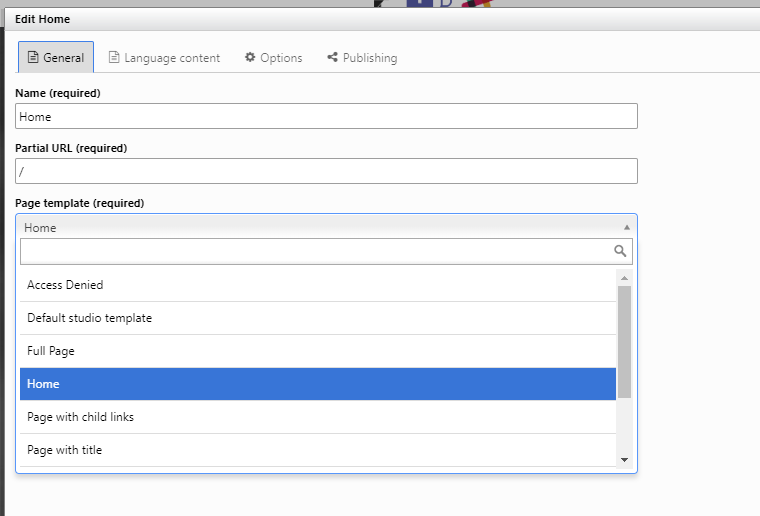Screen dimensions: 760x516
Task: Click the scrollbar down arrow
Action: tap(624, 460)
